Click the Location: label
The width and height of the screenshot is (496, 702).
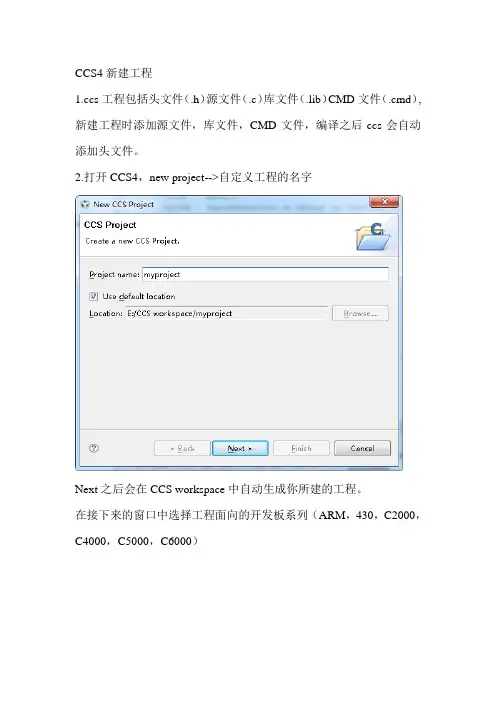[106, 313]
